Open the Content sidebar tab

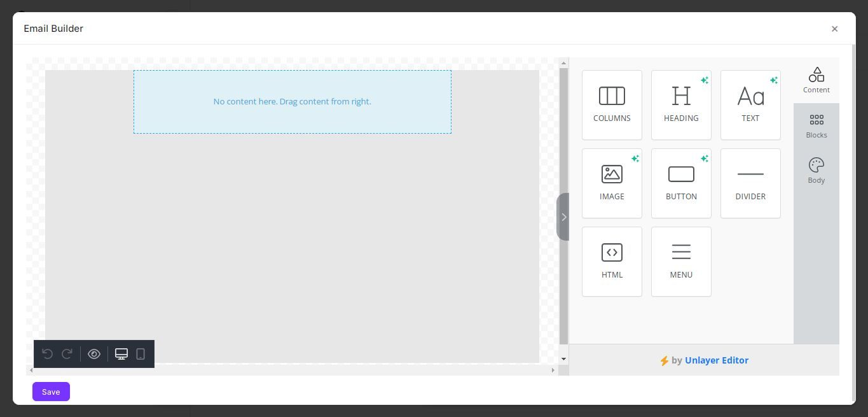pos(816,80)
